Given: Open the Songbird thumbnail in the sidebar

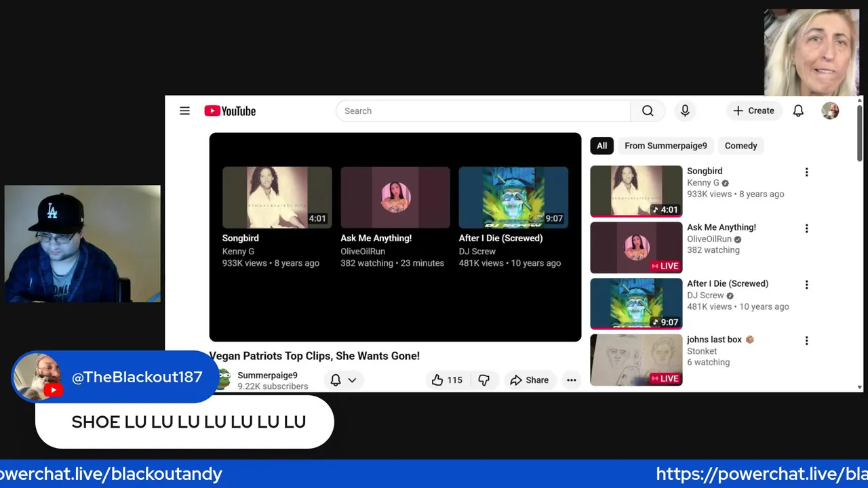Looking at the screenshot, I should pyautogui.click(x=636, y=191).
